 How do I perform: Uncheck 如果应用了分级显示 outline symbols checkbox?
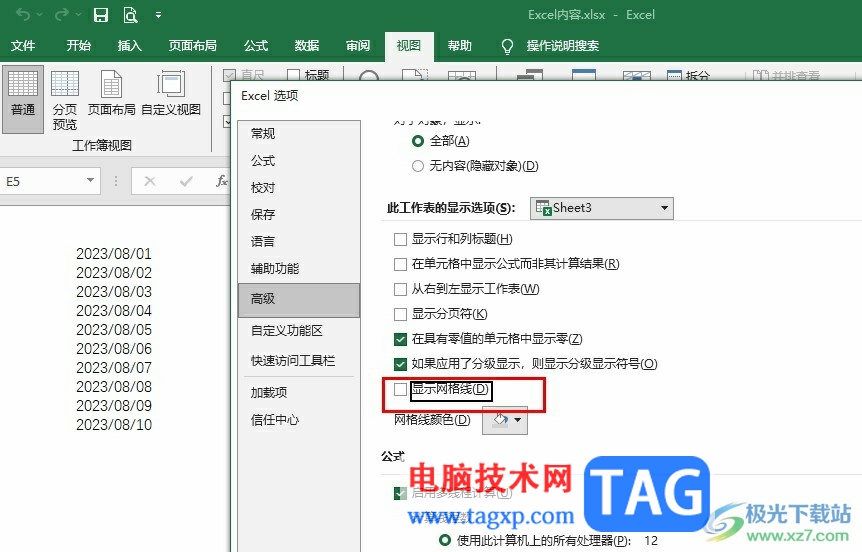(x=400, y=364)
